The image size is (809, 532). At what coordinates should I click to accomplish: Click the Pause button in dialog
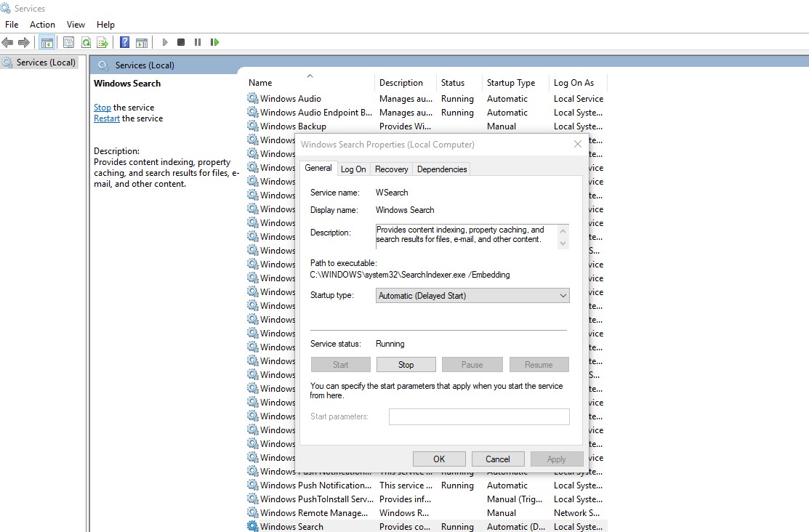click(472, 364)
